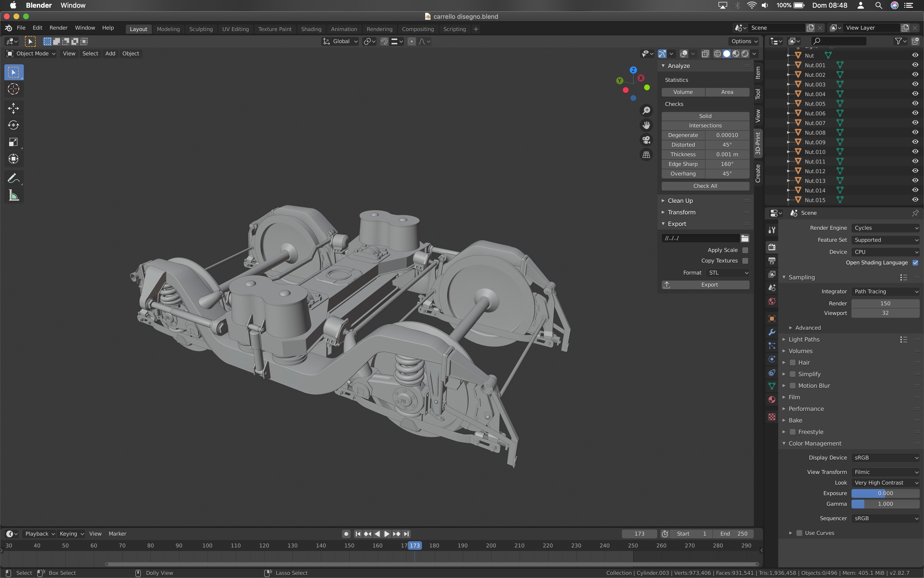Open the Material properties tab icon
This screenshot has height=578, width=924.
pyautogui.click(x=772, y=400)
